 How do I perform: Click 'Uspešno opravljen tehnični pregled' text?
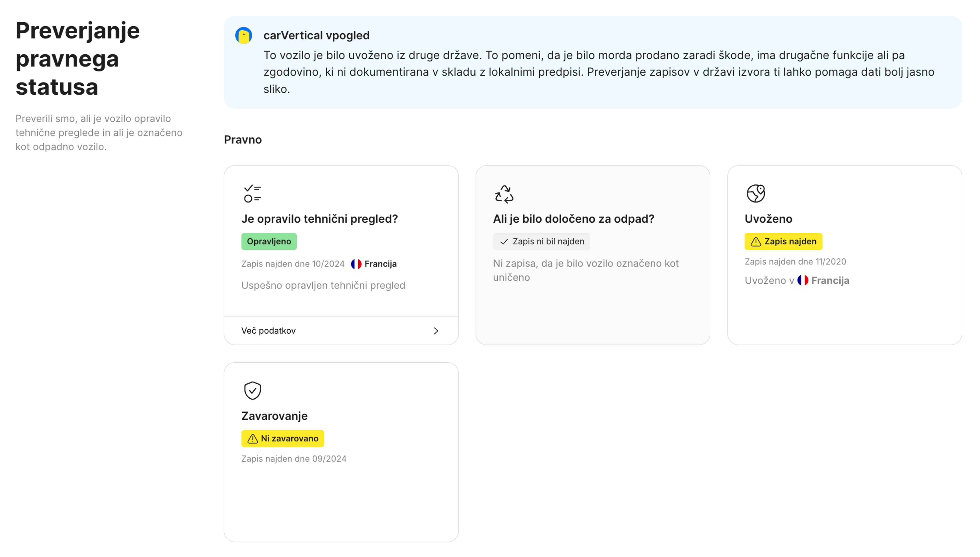323,285
